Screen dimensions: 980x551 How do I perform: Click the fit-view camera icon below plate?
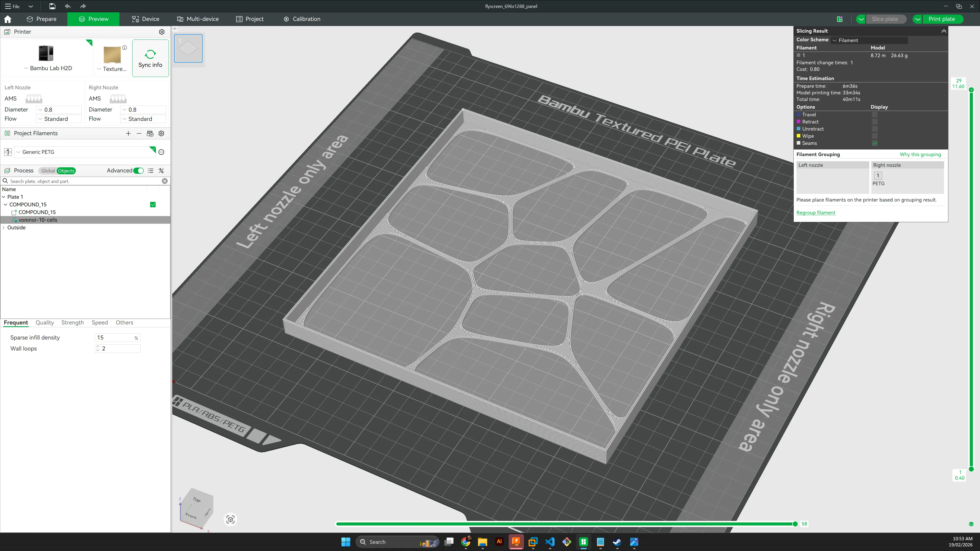tap(230, 519)
